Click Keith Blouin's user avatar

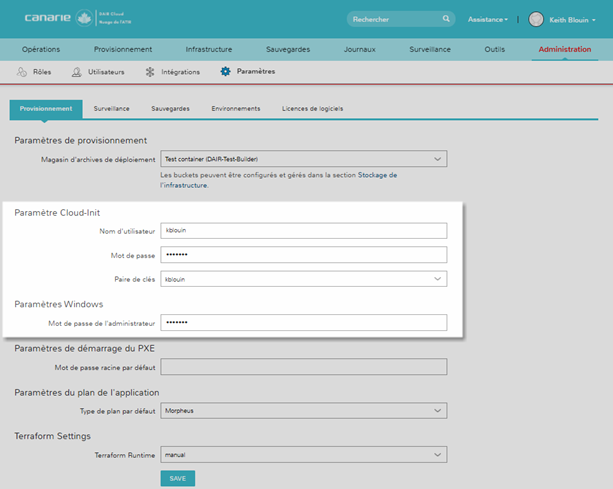pos(536,19)
